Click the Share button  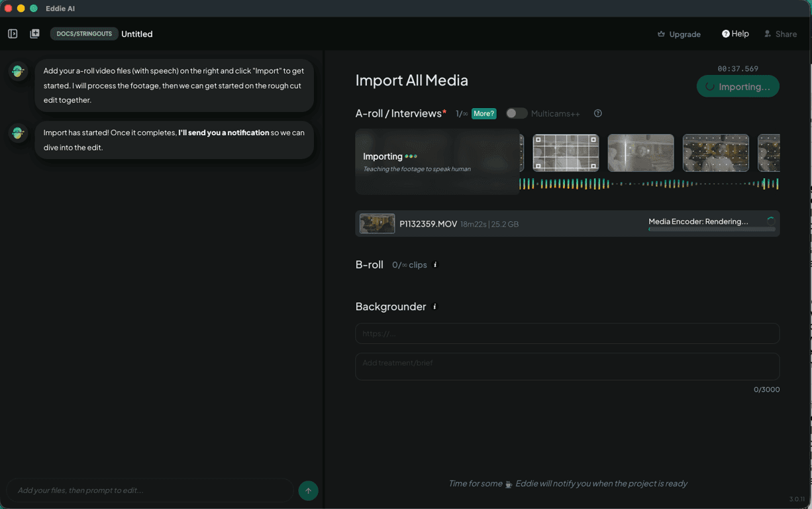pos(781,34)
